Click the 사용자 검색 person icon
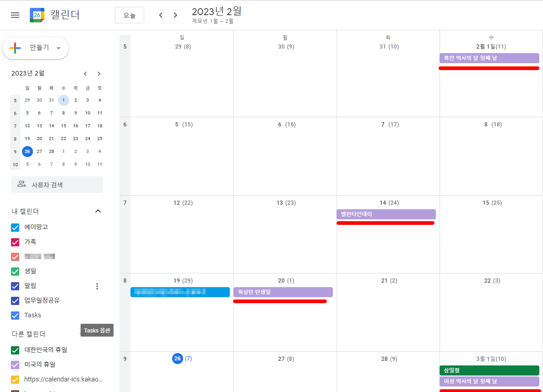 (20, 184)
